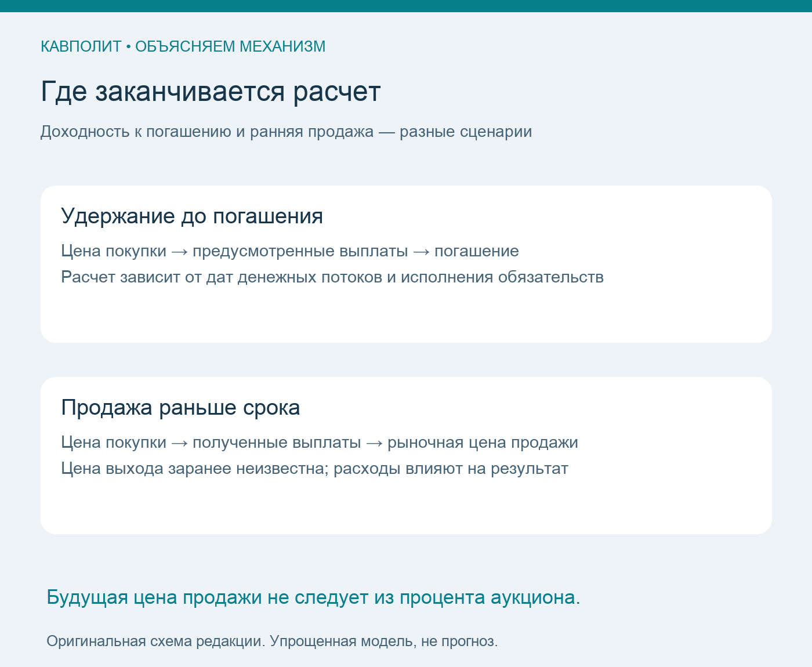The height and width of the screenshot is (667, 812).
Task: Click the line "Цена покупки → полученные выплаты → рыночная цена продажи"
Action: tap(320, 443)
